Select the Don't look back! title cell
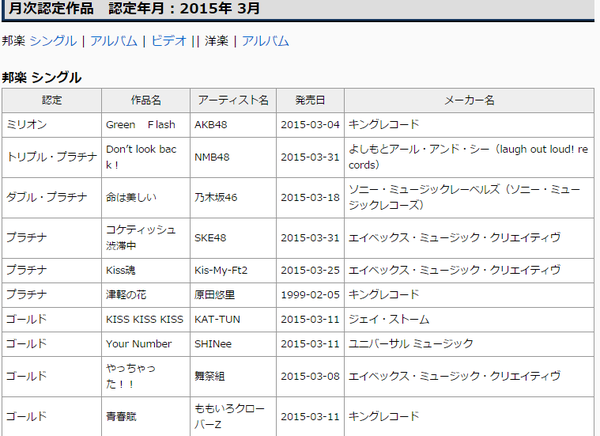The height and width of the screenshot is (436, 600). click(x=146, y=157)
